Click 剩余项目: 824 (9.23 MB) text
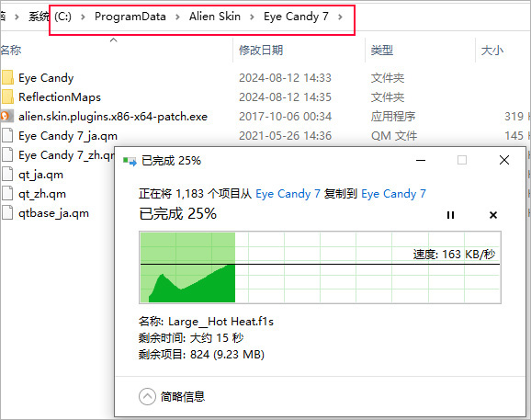 click(x=201, y=355)
